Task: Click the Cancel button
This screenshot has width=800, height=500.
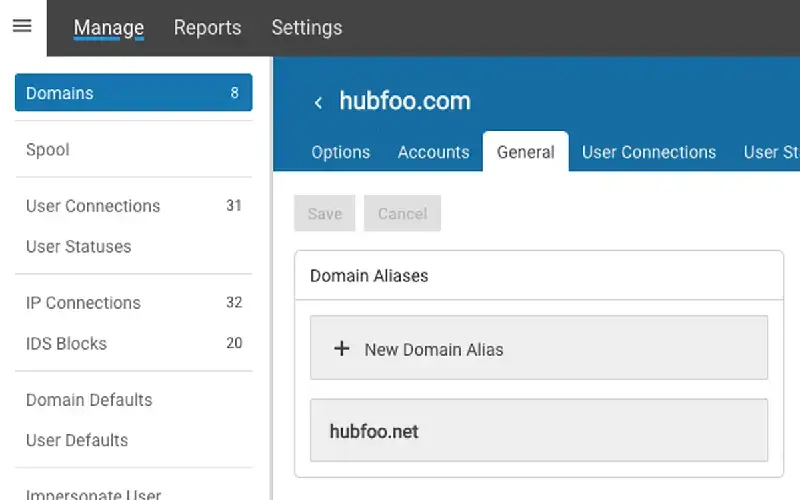Action: (x=403, y=213)
